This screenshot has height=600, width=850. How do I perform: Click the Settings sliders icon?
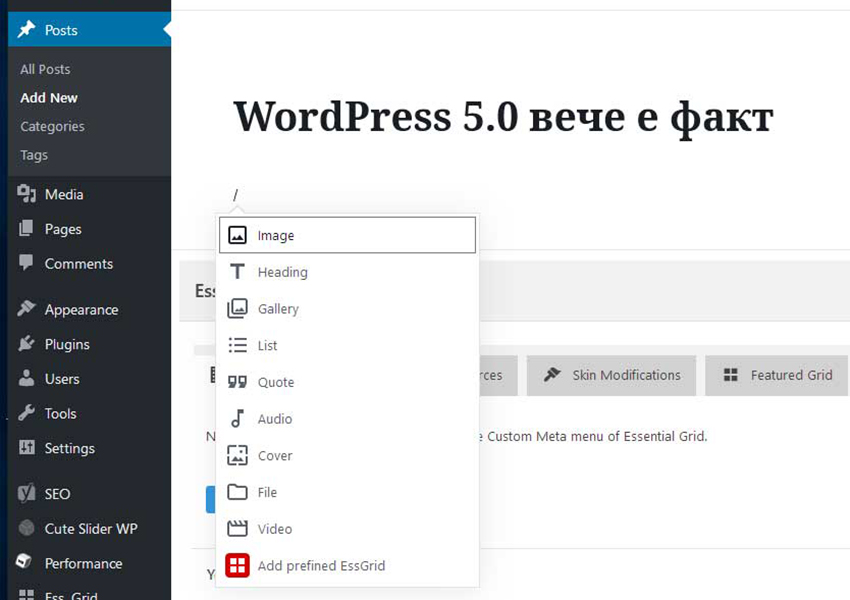pos(26,447)
